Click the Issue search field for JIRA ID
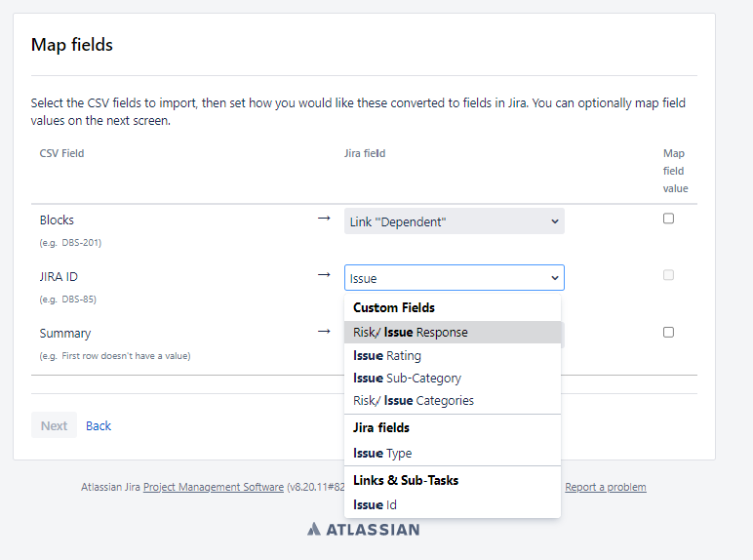The image size is (753, 560). 455,278
